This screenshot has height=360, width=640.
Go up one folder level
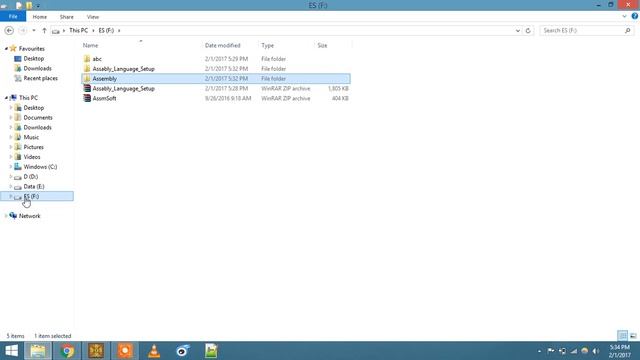point(44,31)
